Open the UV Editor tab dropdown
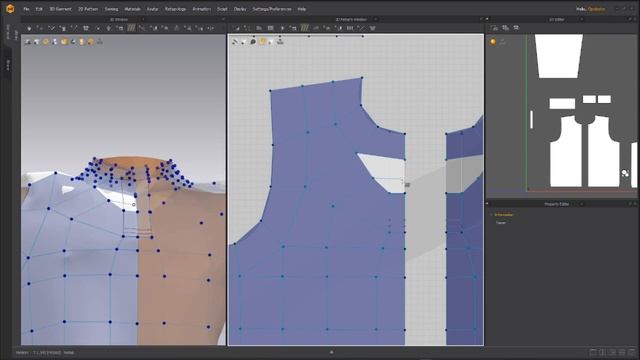Viewport: 640px width, 360px height. point(582,19)
